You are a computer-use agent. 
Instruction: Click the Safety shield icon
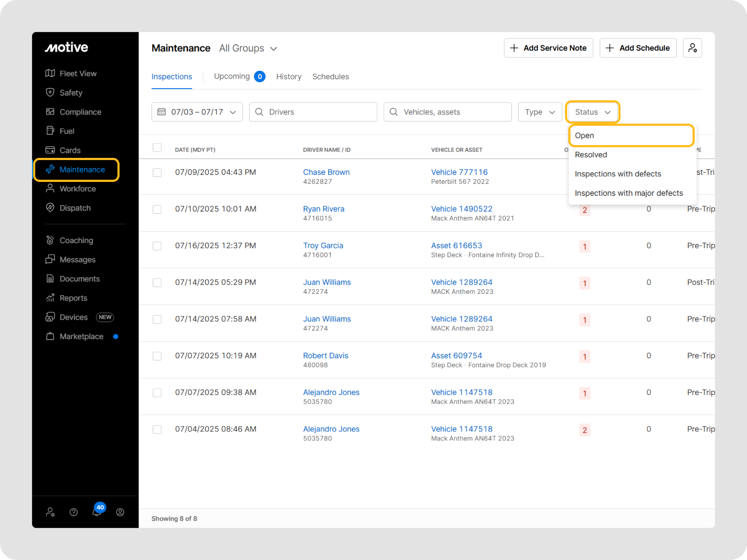[x=50, y=93]
